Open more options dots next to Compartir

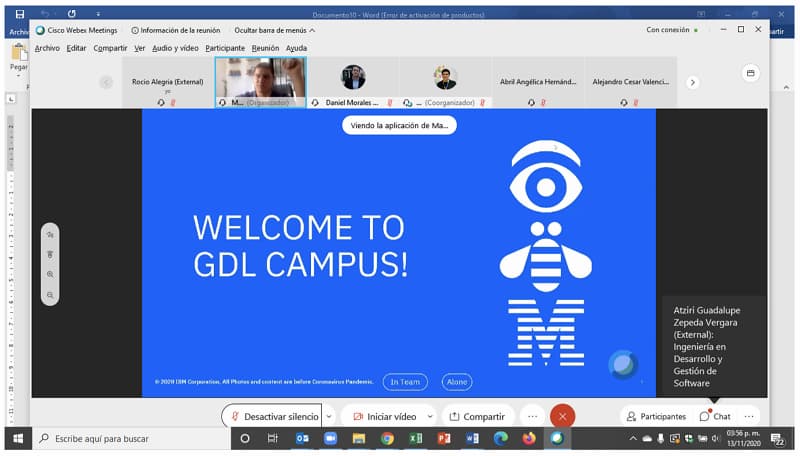pos(532,416)
